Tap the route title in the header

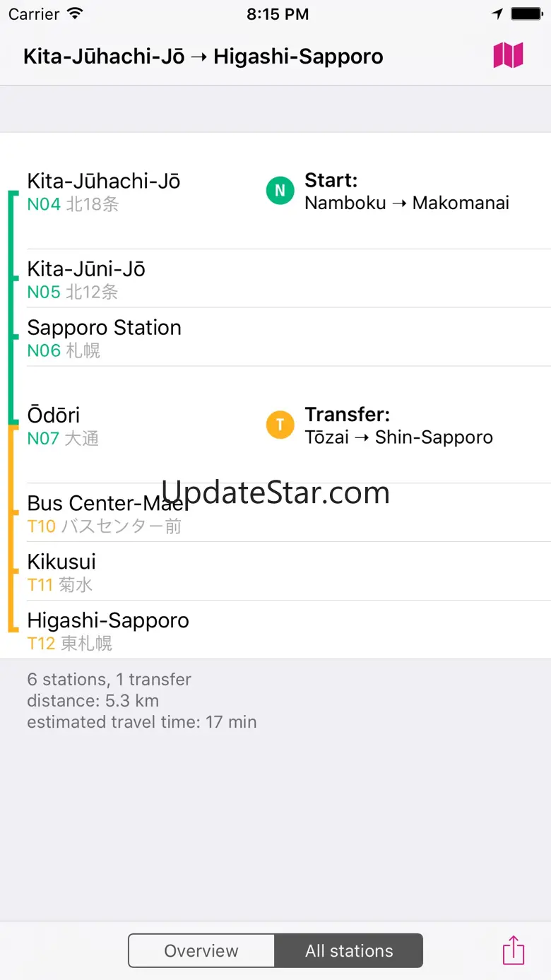(x=203, y=57)
